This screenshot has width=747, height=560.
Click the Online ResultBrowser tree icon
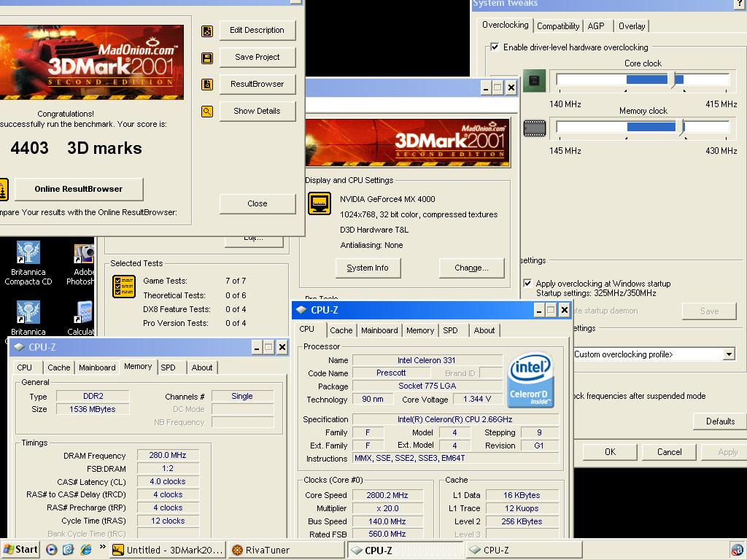(x=3, y=190)
